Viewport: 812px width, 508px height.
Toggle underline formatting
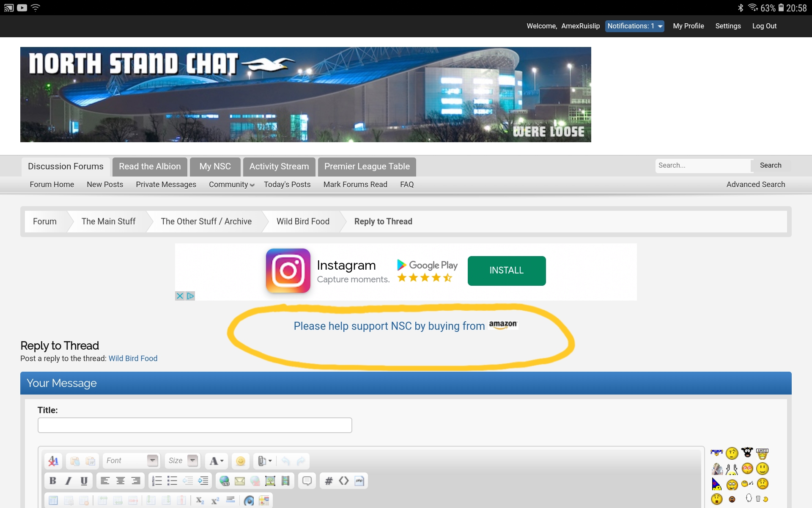point(84,481)
